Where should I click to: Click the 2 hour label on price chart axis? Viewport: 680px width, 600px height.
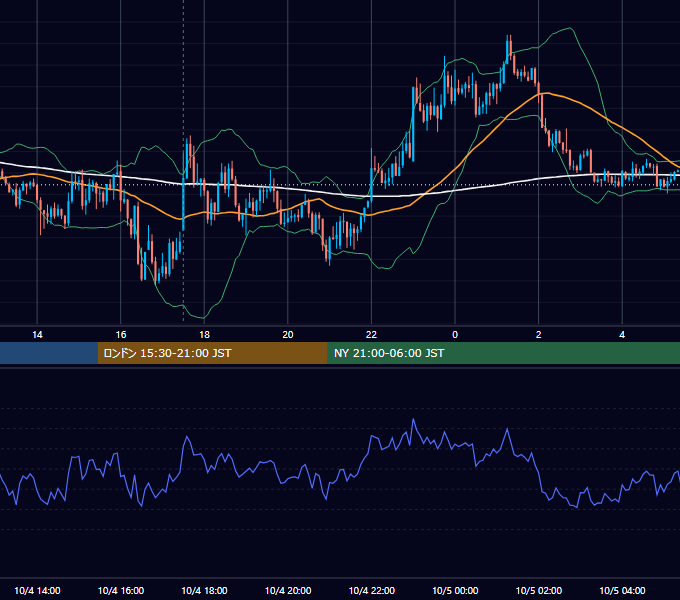[x=539, y=335]
